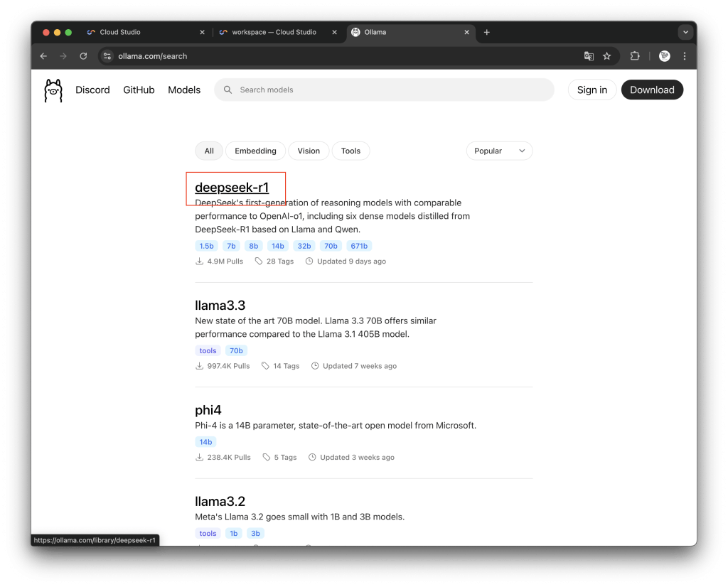Screen dimensions: 728x587
Task: Open the Chrome profile avatar
Action: point(665,56)
